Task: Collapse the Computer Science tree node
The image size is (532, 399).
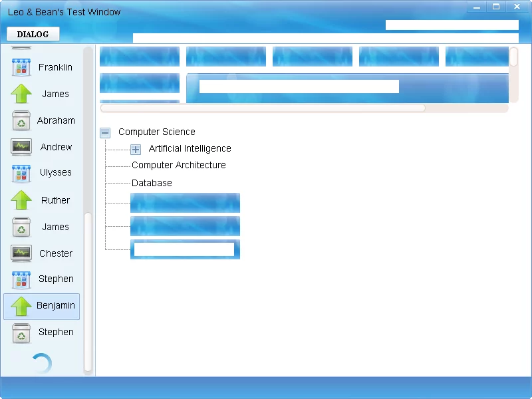Action: tap(105, 132)
